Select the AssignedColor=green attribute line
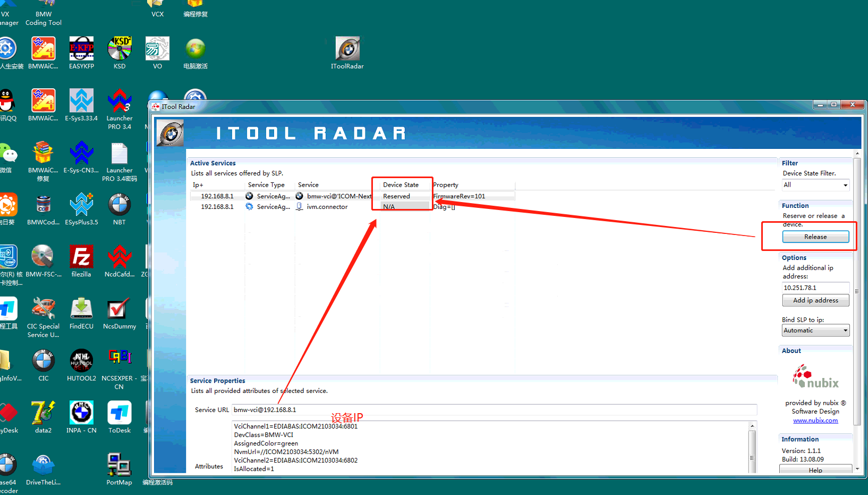The image size is (868, 495). [266, 443]
